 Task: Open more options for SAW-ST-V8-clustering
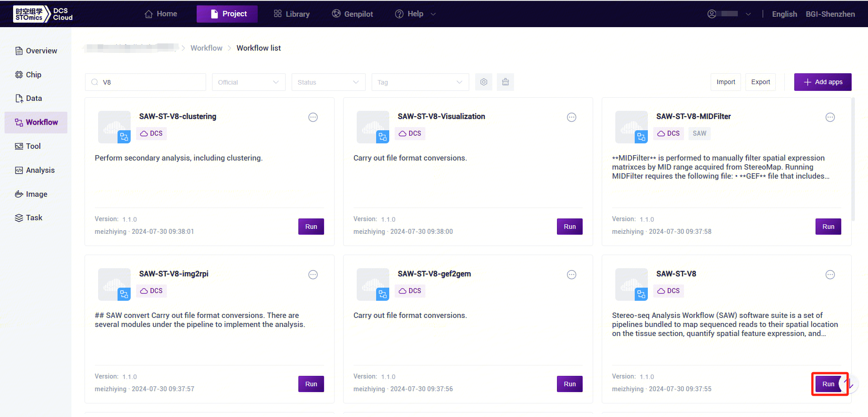pos(313,117)
